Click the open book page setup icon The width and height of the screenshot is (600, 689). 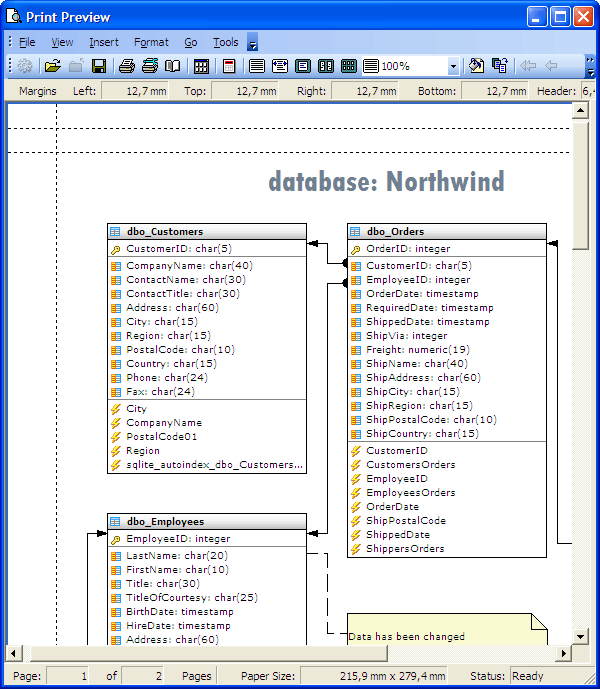pos(172,66)
